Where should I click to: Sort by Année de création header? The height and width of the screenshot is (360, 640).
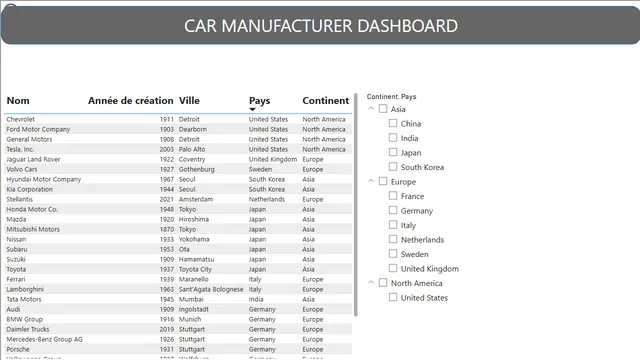pos(131,100)
